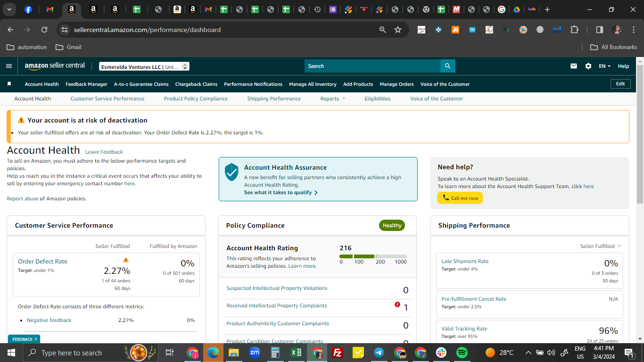Open Feedback Manager in the top navigation

click(x=86, y=84)
